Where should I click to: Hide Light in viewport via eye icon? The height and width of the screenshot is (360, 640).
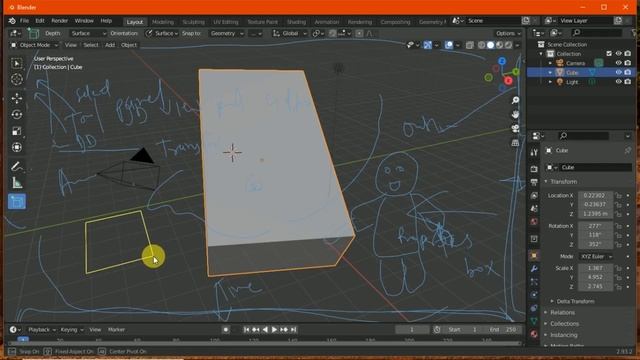point(619,82)
